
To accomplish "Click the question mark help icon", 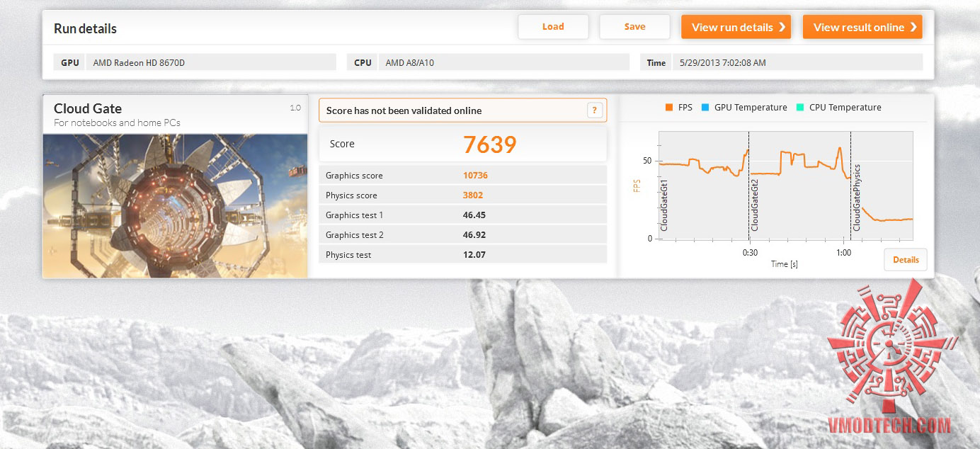I will tap(595, 110).
